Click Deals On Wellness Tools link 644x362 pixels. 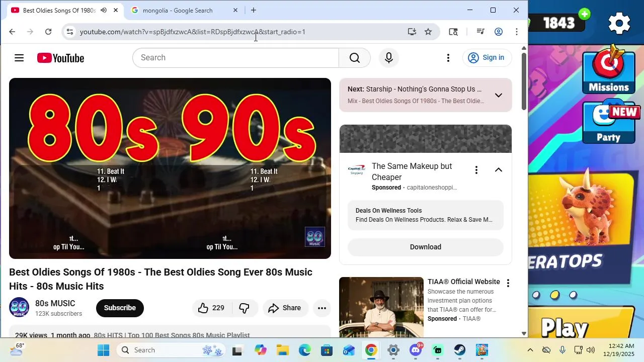388,211
